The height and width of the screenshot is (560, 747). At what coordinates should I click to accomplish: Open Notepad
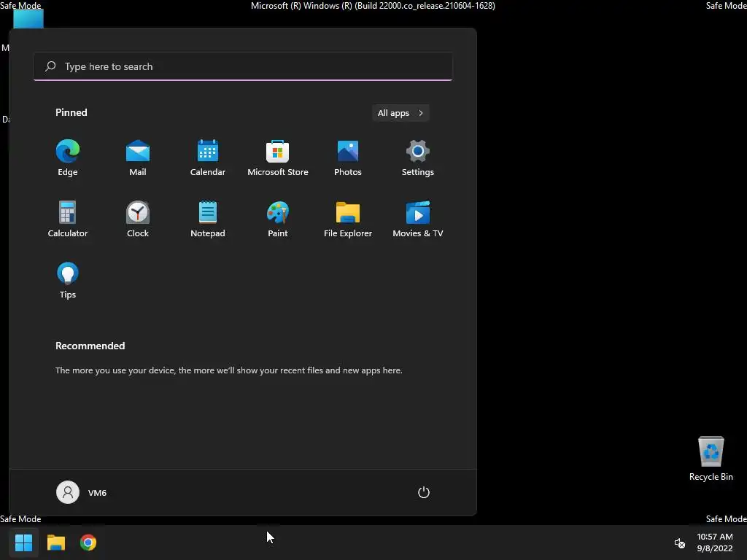tap(208, 219)
